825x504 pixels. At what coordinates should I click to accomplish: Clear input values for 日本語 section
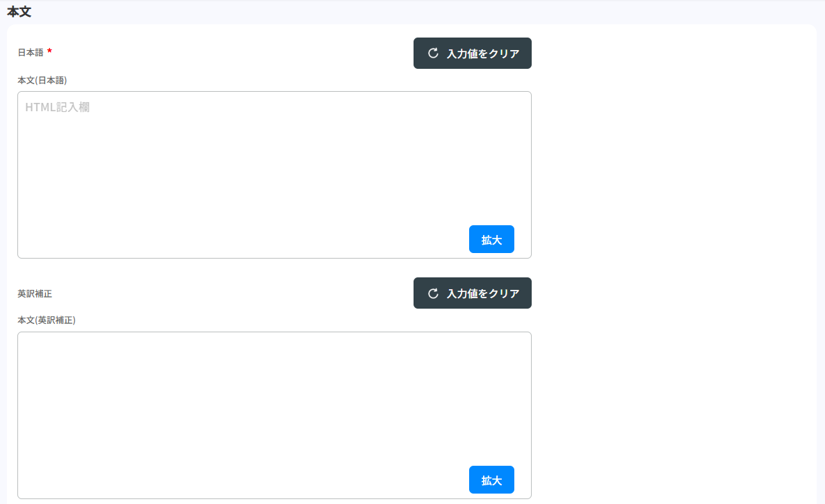pos(473,54)
